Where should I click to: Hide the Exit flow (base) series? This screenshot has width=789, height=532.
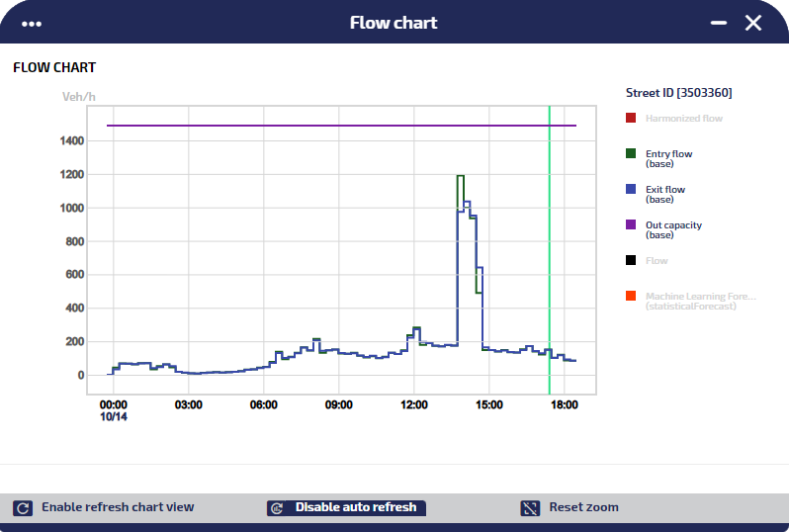tap(665, 194)
